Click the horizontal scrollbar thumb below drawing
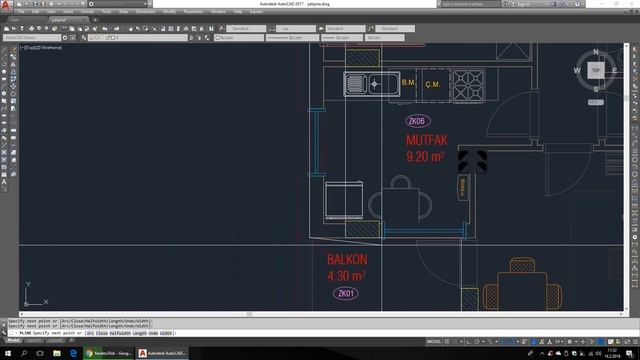This screenshot has height=360, width=640. click(x=249, y=314)
